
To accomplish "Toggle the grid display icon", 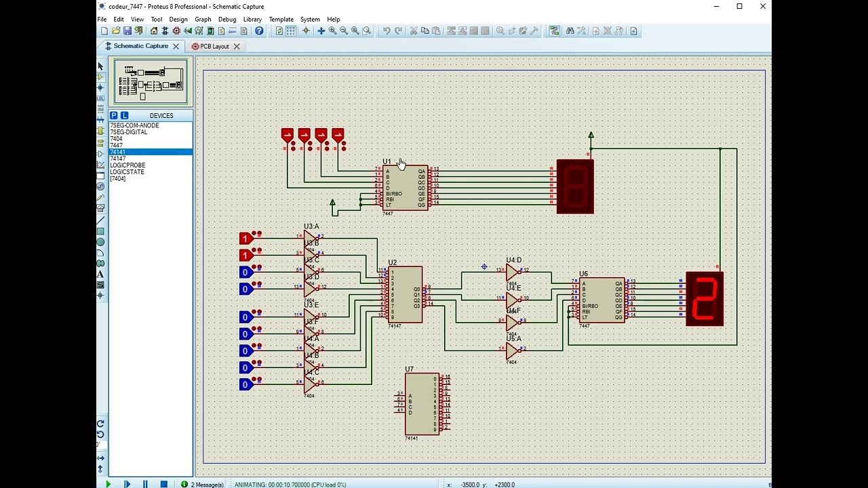I will 291,30.
